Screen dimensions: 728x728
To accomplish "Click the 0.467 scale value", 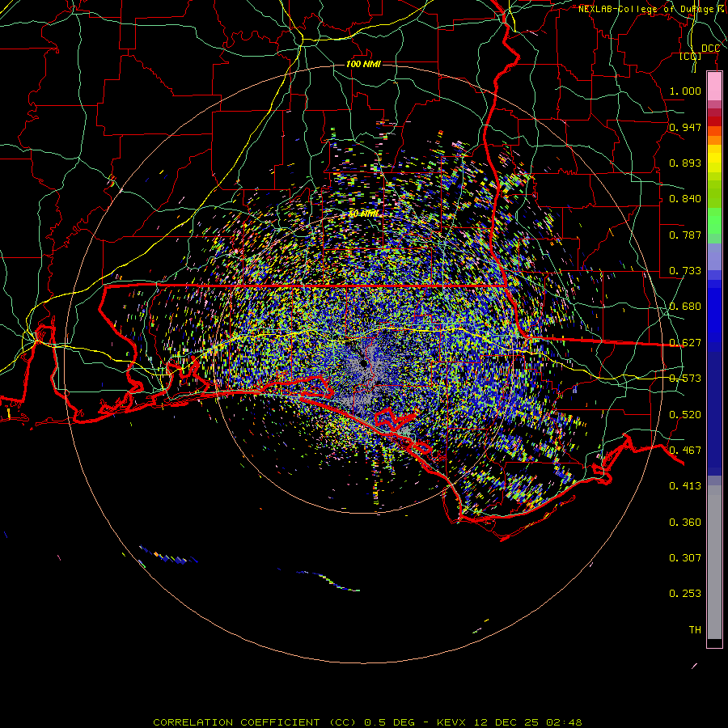I will [x=685, y=451].
